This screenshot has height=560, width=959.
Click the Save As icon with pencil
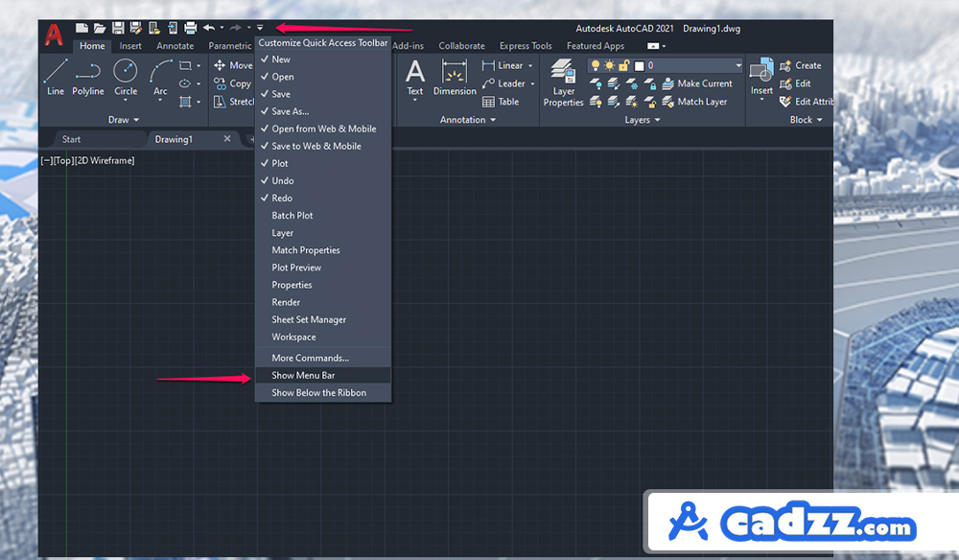(x=136, y=28)
